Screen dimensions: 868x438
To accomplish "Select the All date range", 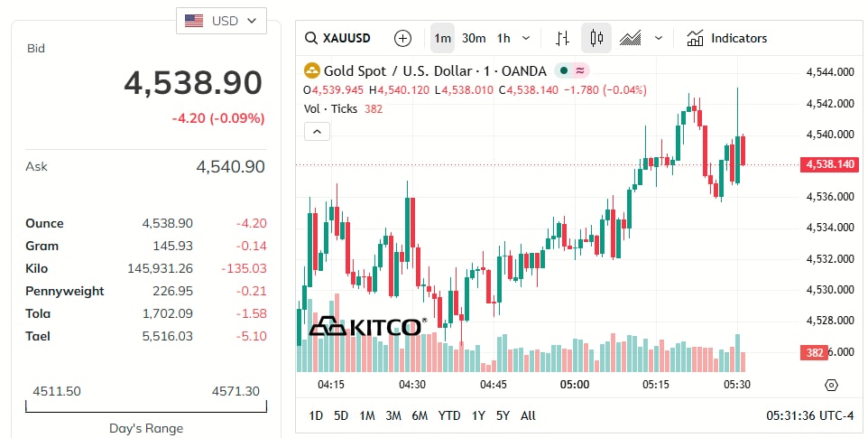I will [528, 415].
